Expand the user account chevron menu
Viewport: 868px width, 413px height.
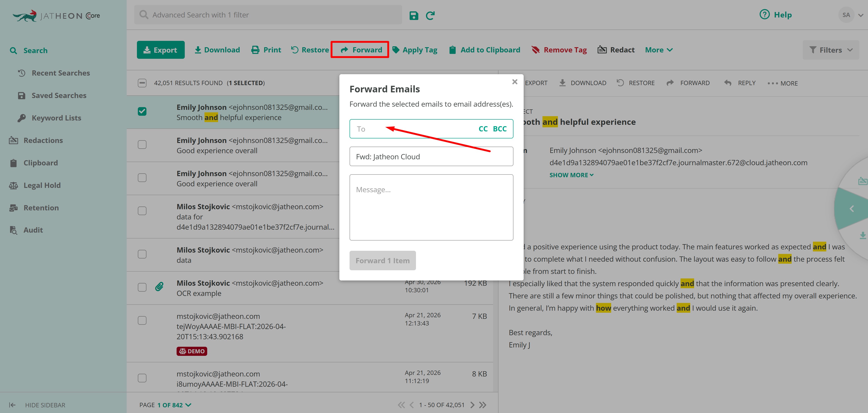(x=861, y=15)
